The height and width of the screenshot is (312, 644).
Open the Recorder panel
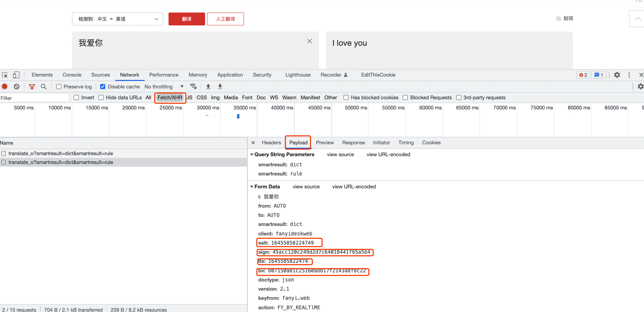[x=334, y=75]
